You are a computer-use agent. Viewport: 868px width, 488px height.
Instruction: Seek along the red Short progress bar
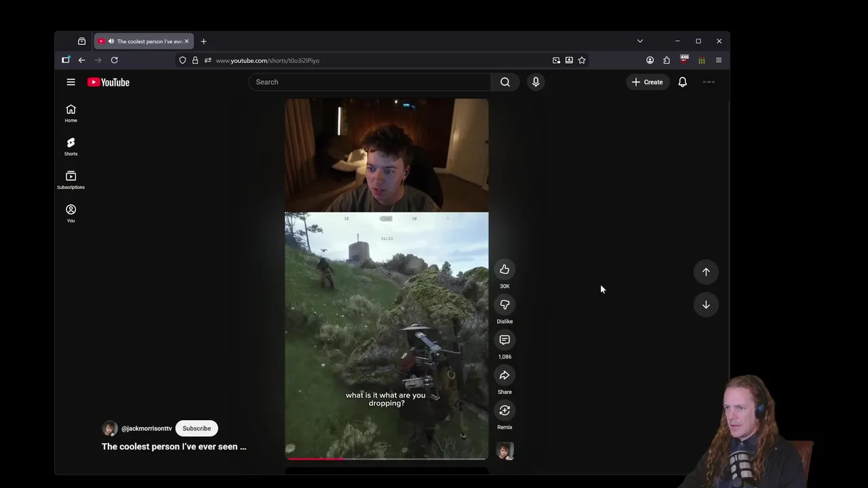click(387, 459)
